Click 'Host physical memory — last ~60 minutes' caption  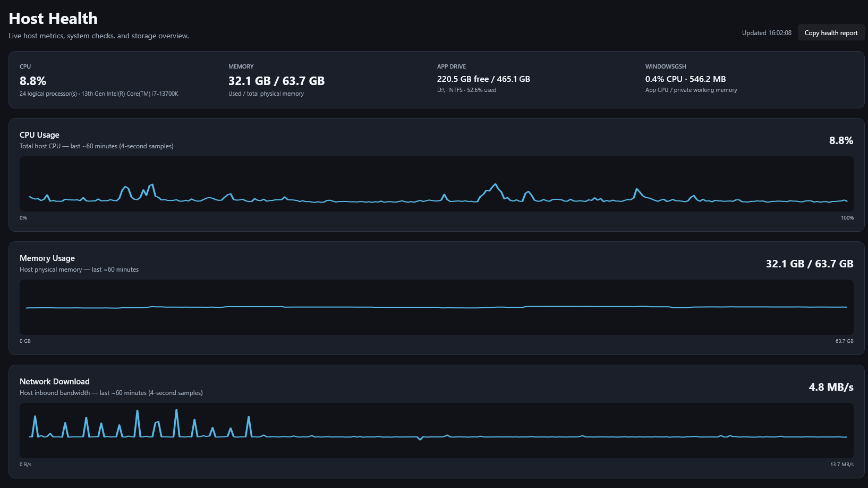click(x=79, y=270)
